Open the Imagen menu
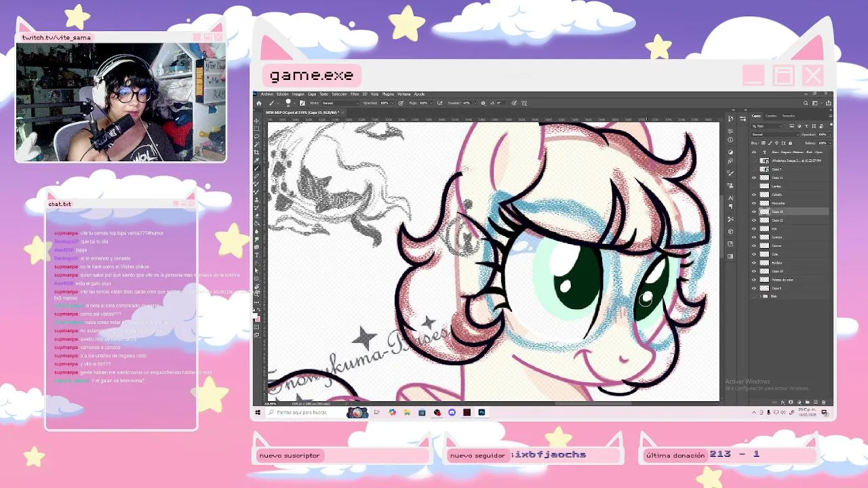The height and width of the screenshot is (488, 868). (x=298, y=94)
